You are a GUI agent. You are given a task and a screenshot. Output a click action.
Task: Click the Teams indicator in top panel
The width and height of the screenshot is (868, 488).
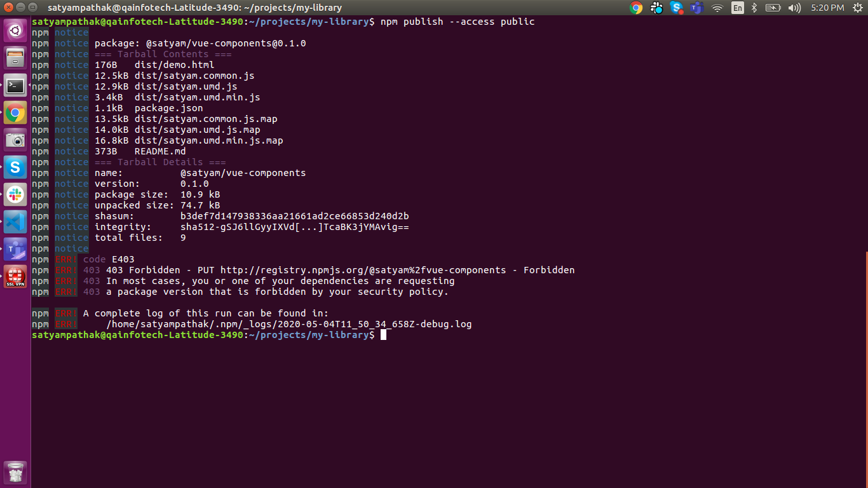[697, 8]
